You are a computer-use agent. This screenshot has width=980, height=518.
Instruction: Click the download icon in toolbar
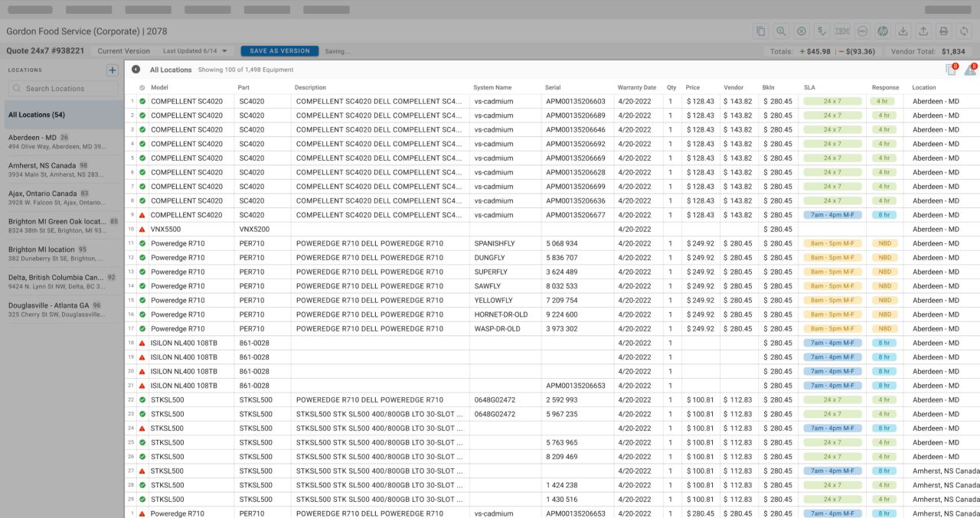point(903,31)
